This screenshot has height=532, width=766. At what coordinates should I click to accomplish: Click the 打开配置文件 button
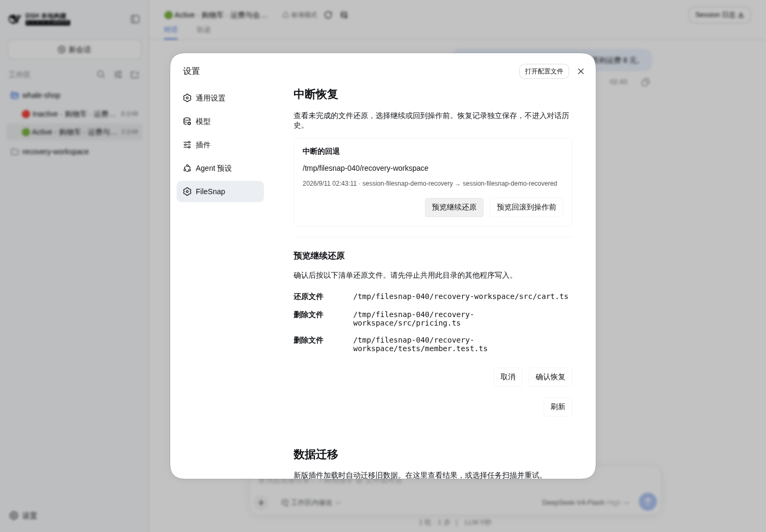[x=544, y=71]
